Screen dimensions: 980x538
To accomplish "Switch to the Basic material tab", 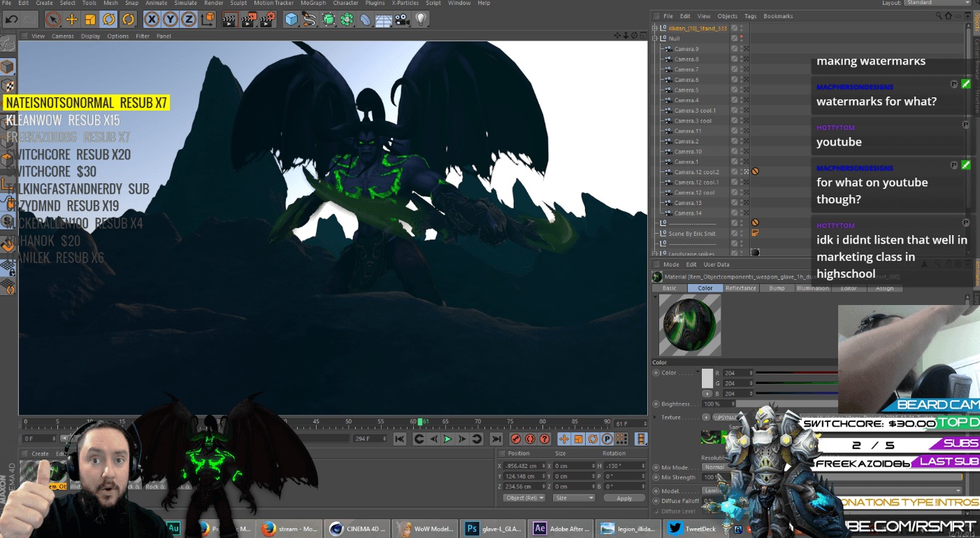I will [x=670, y=288].
